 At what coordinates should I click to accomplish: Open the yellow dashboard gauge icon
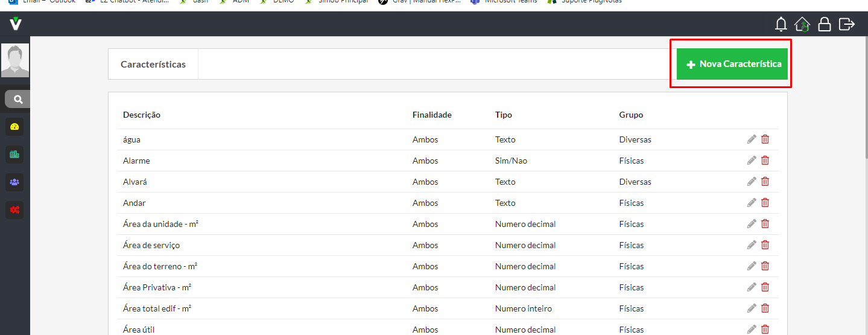(15, 127)
